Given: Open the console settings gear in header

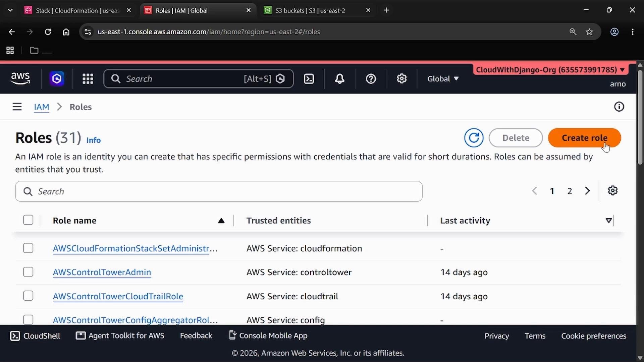Looking at the screenshot, I should coord(401,79).
